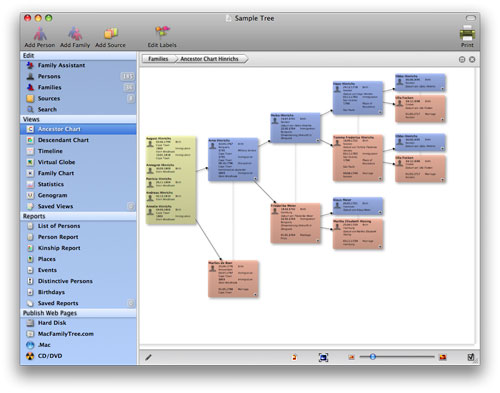500x393 pixels.
Task: Click the pencil edit icon below the chart
Action: pyautogui.click(x=148, y=357)
